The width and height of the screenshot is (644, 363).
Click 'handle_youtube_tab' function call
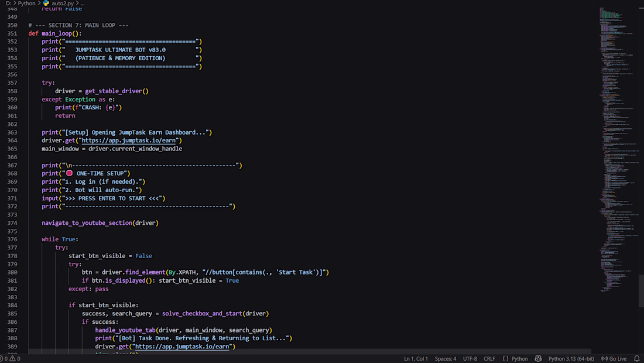coord(125,330)
